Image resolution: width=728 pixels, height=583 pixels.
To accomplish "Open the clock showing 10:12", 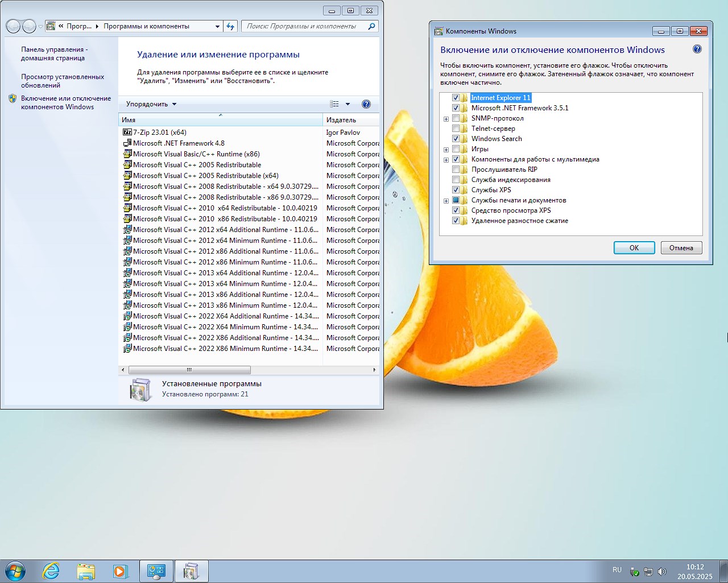I will (x=695, y=572).
